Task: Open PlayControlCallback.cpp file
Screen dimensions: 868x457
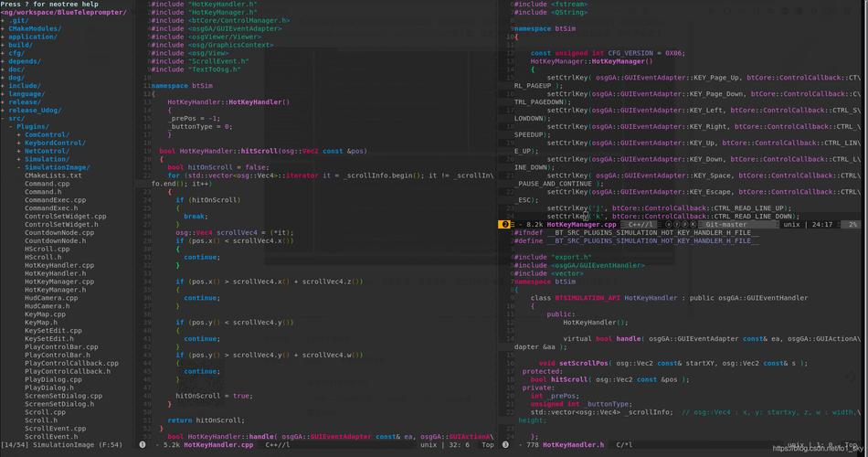Action: click(71, 363)
